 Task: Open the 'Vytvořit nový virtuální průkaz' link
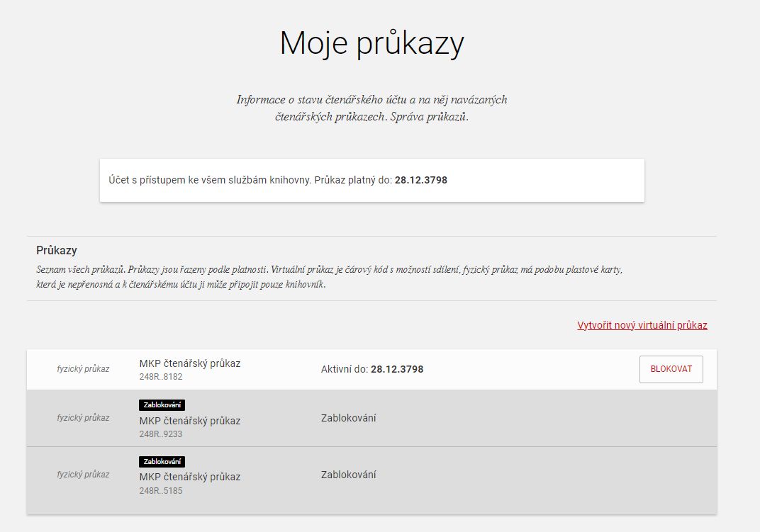click(642, 325)
